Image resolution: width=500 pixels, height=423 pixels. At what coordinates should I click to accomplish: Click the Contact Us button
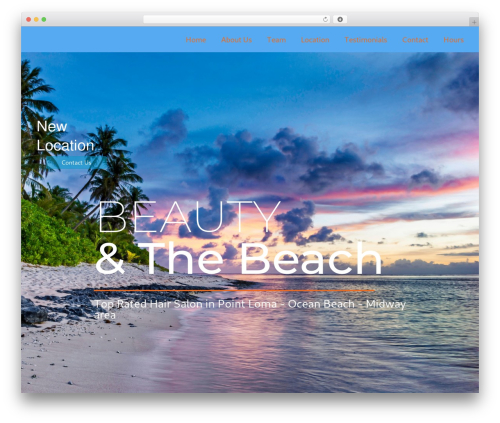[76, 163]
